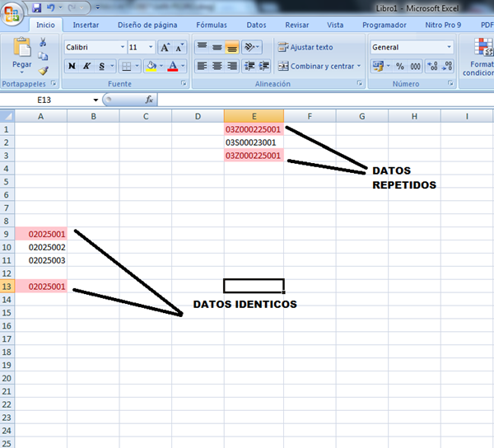Toggle bottom vertical alignment

pyautogui.click(x=232, y=47)
